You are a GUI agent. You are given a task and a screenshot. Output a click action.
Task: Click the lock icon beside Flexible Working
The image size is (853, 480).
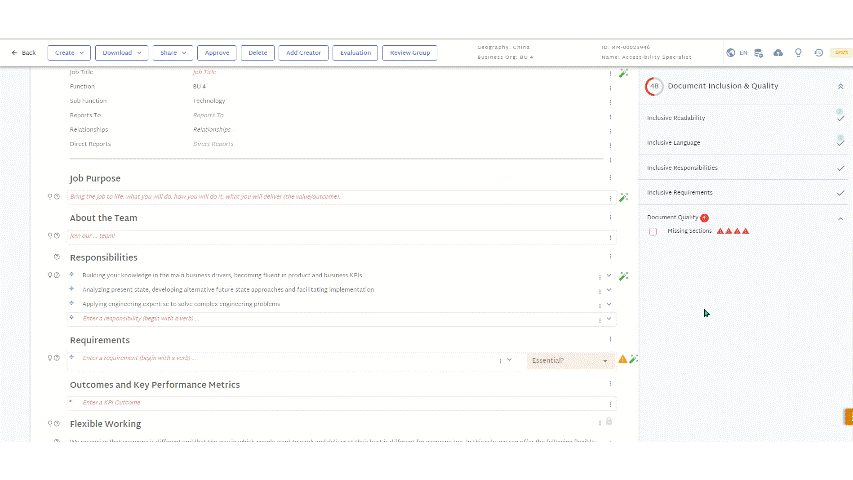point(609,421)
